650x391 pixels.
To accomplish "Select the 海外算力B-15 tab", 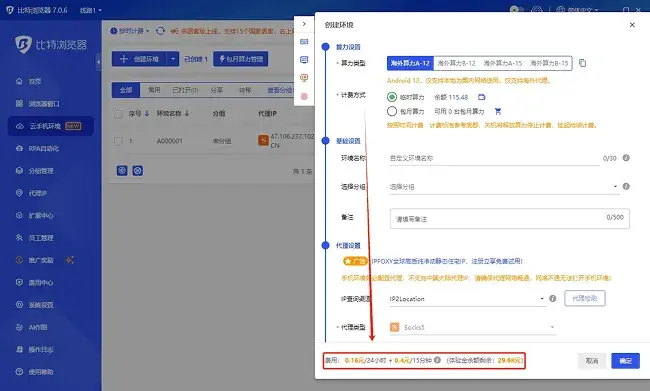I will [x=549, y=63].
